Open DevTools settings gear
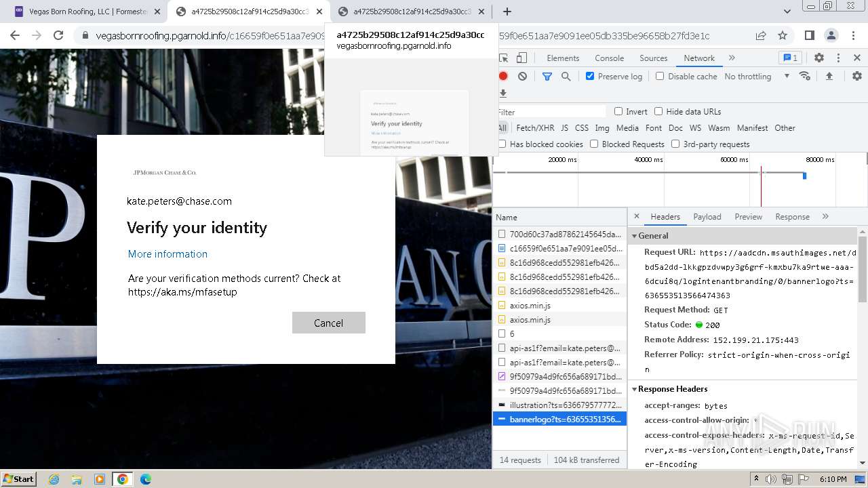The image size is (868, 488). 819,58
